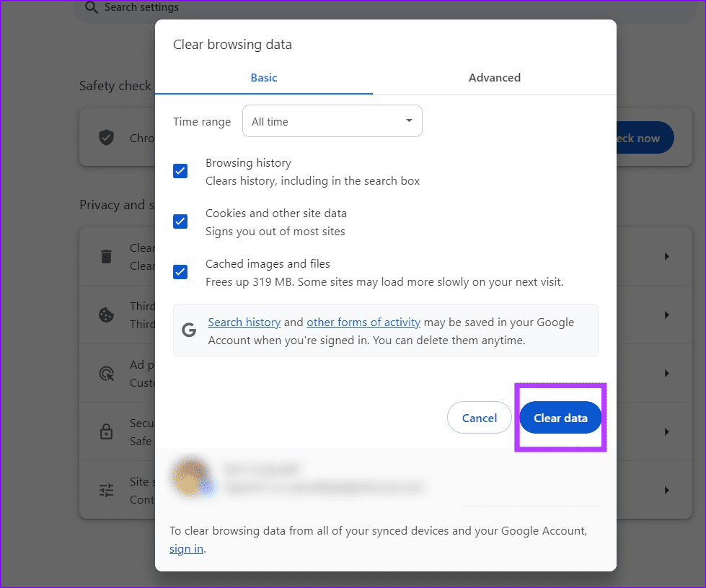Open other forms of activity link
Screen dimensions: 706x588
coord(363,322)
